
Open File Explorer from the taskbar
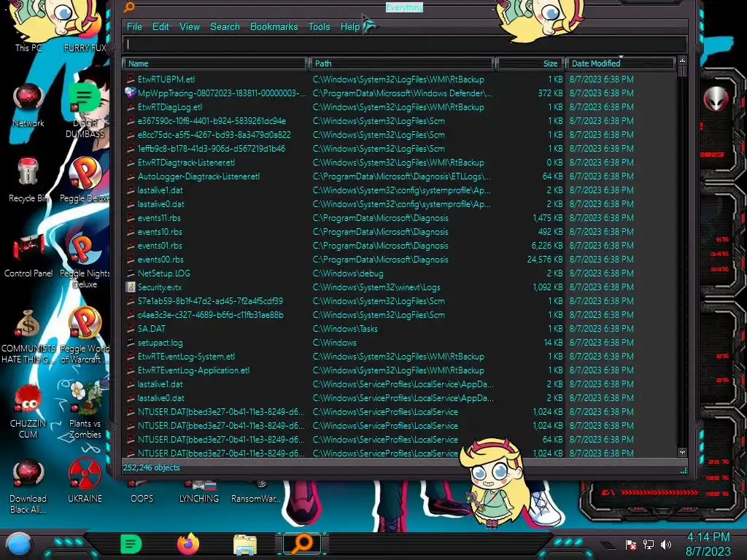point(245,544)
